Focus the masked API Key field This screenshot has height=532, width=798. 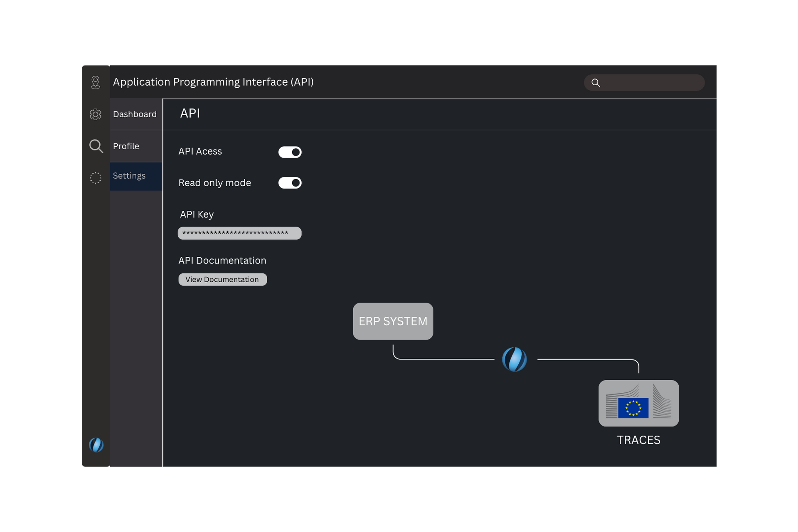pos(239,233)
